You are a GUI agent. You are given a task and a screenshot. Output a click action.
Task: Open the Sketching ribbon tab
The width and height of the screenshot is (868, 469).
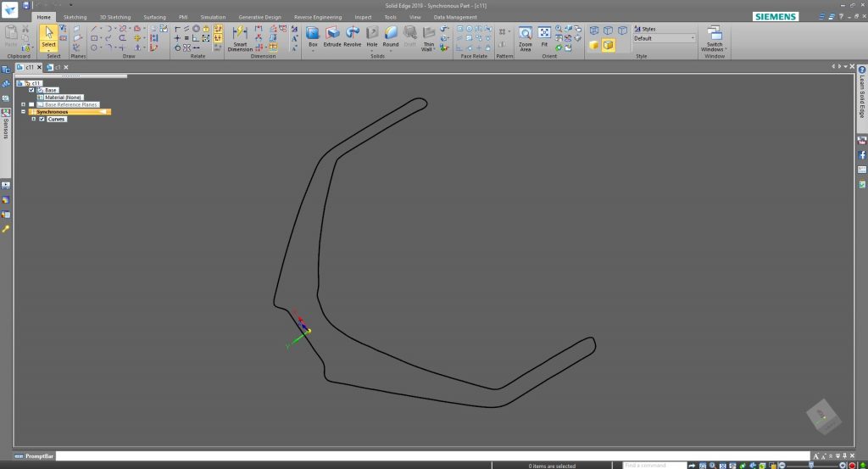click(75, 17)
